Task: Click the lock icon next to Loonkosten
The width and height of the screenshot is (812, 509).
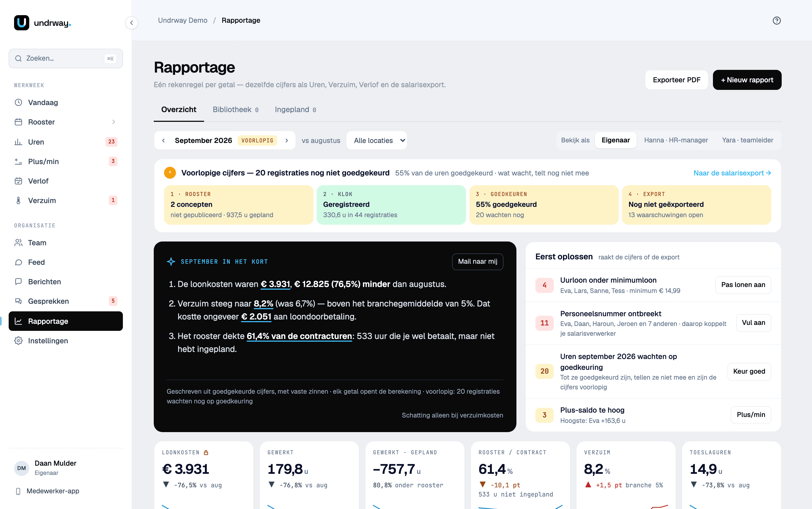Action: point(206,452)
